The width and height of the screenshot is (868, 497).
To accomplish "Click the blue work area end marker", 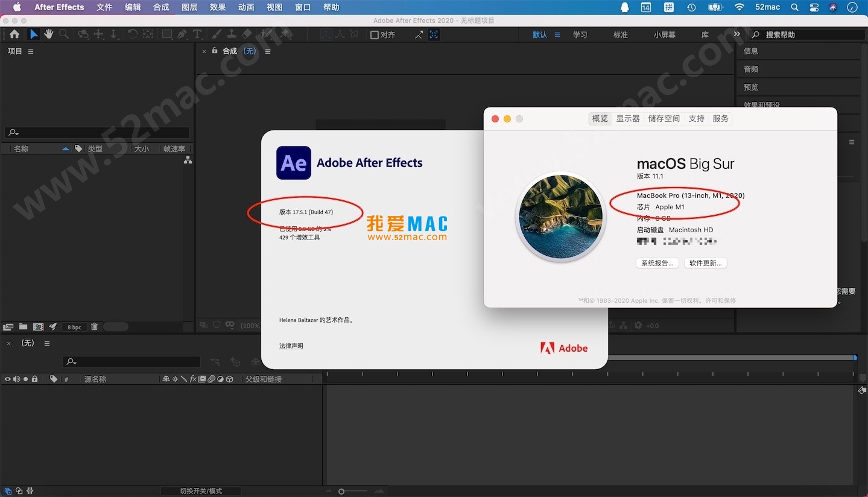I will pyautogui.click(x=855, y=358).
